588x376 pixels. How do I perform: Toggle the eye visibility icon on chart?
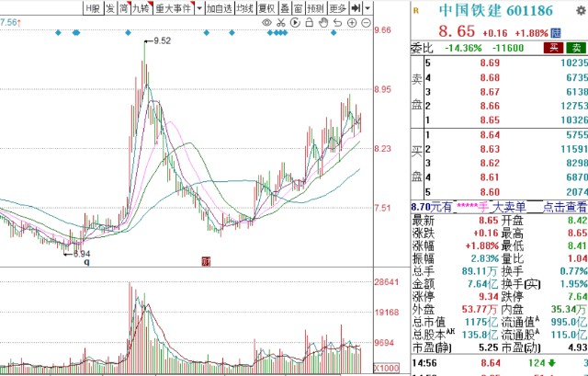[x=266, y=23]
